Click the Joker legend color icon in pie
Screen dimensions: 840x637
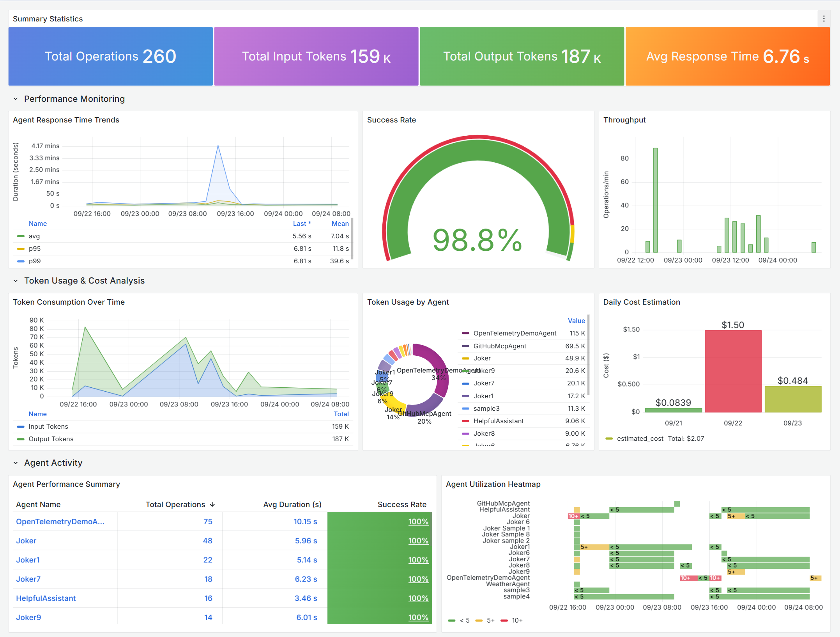465,358
